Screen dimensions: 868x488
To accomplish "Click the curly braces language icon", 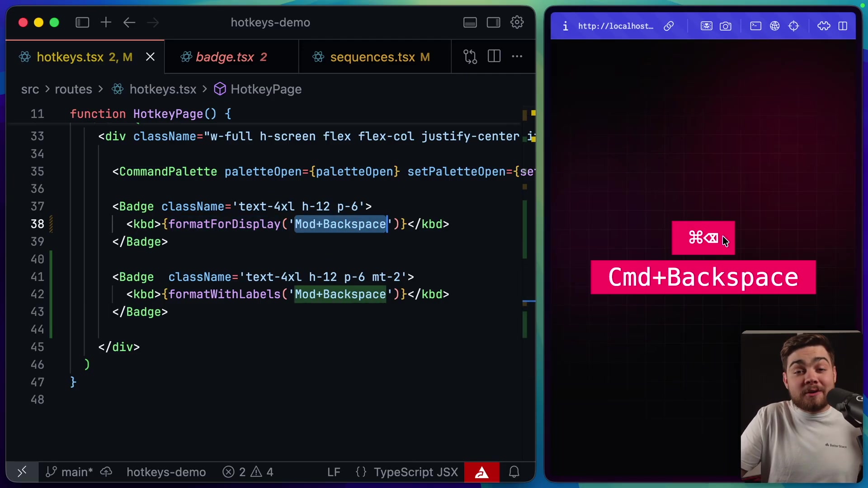I will (x=361, y=472).
